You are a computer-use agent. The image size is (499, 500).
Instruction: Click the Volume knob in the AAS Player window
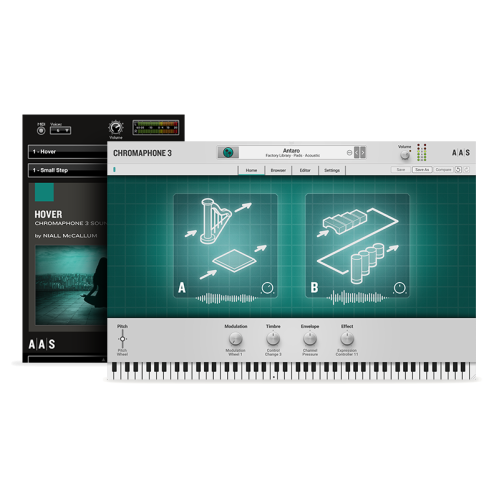[116, 128]
